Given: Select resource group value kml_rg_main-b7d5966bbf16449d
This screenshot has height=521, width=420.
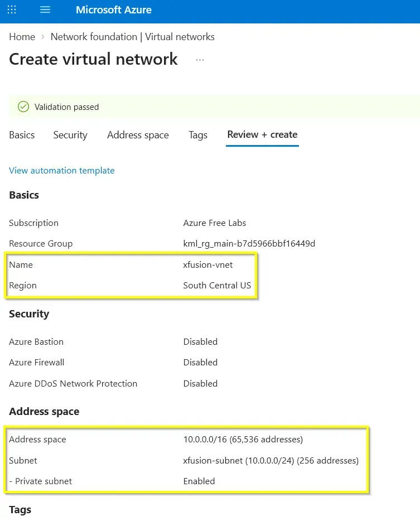Looking at the screenshot, I should pos(249,244).
